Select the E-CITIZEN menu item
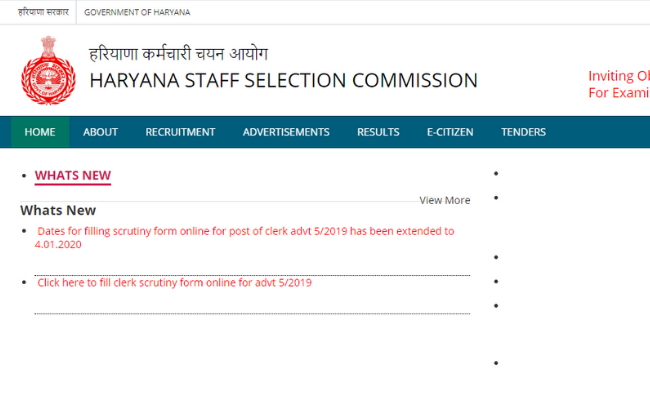 coord(450,132)
